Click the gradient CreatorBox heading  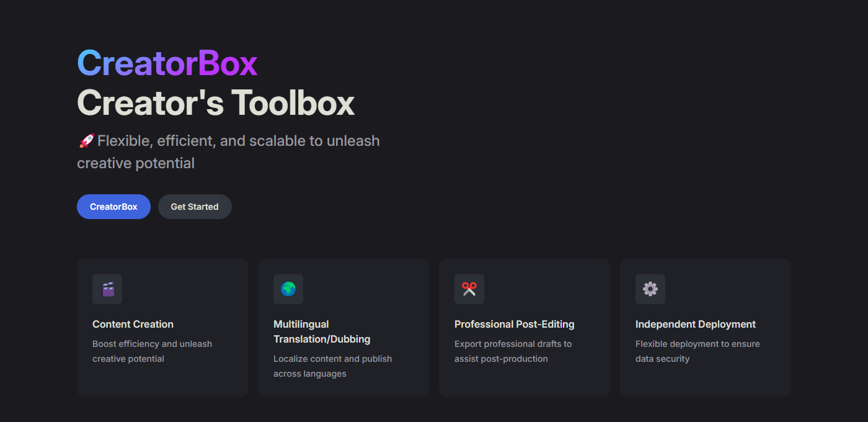click(x=167, y=62)
